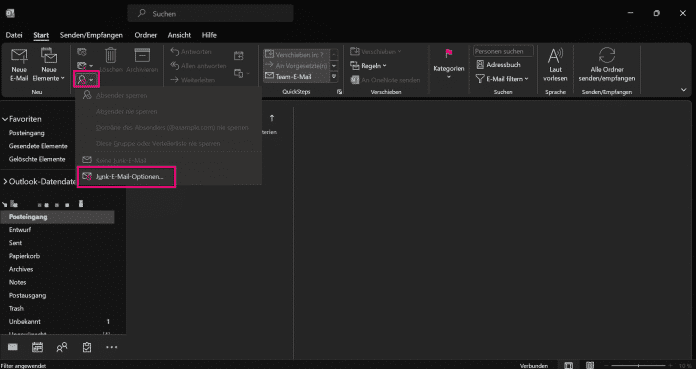Switch to the Hilfe tab
The width and height of the screenshot is (696, 369).
coord(209,35)
